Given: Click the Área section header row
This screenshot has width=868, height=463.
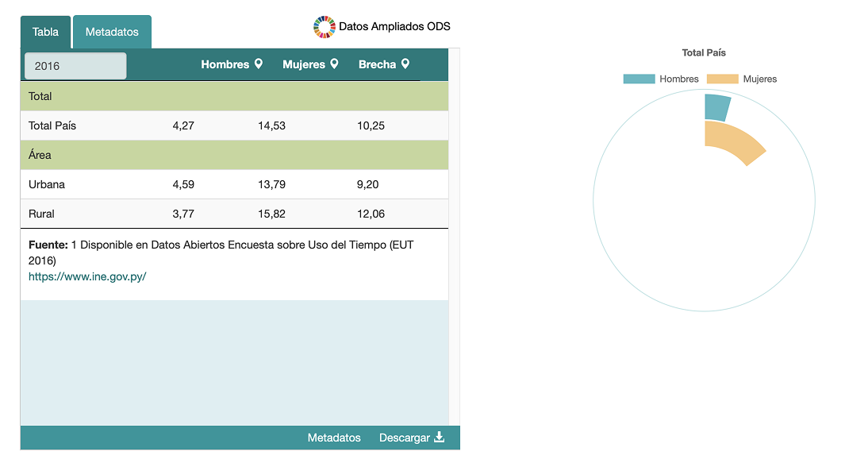Looking at the screenshot, I should [x=234, y=155].
